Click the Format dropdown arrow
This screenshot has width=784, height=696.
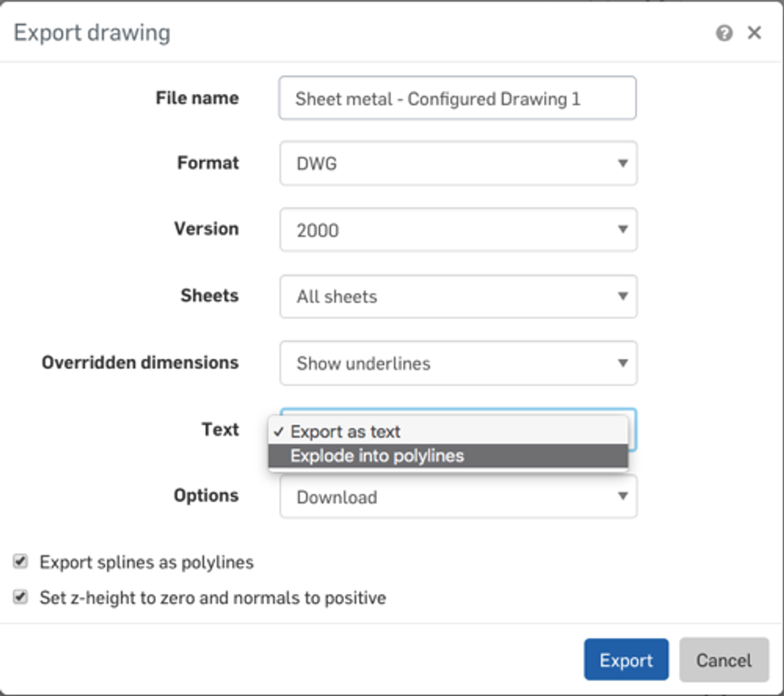(622, 163)
